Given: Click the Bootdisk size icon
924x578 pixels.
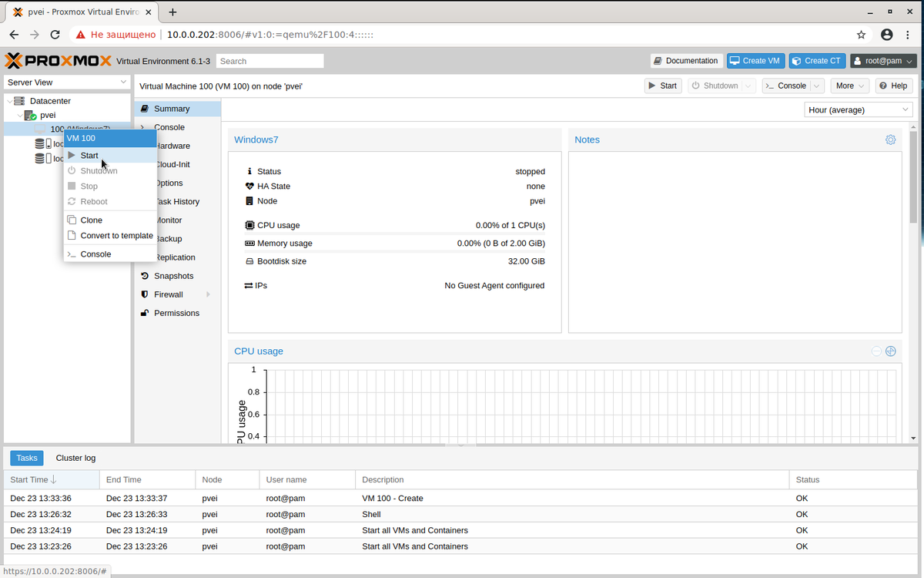Looking at the screenshot, I should (249, 261).
